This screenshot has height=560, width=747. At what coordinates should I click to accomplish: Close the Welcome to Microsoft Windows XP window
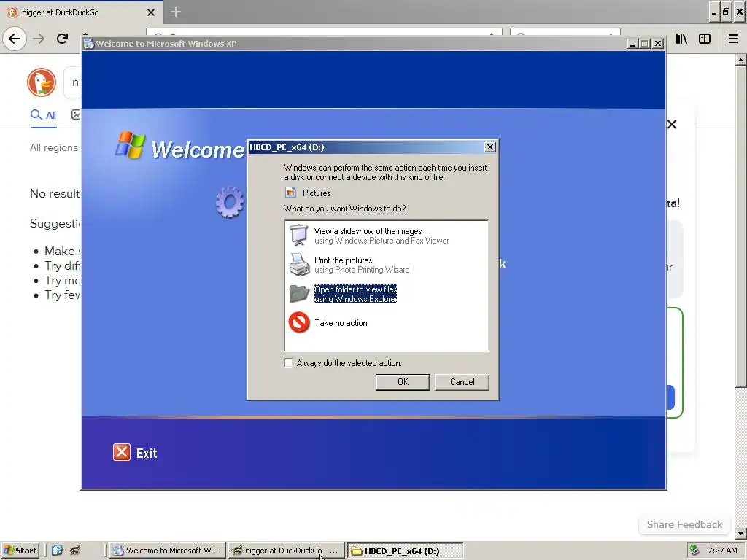tap(658, 44)
